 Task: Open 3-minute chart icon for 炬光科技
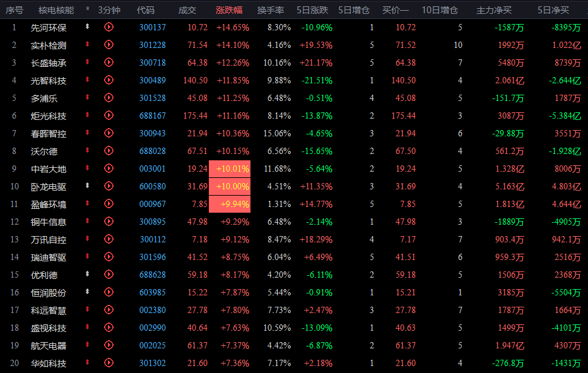109,115
